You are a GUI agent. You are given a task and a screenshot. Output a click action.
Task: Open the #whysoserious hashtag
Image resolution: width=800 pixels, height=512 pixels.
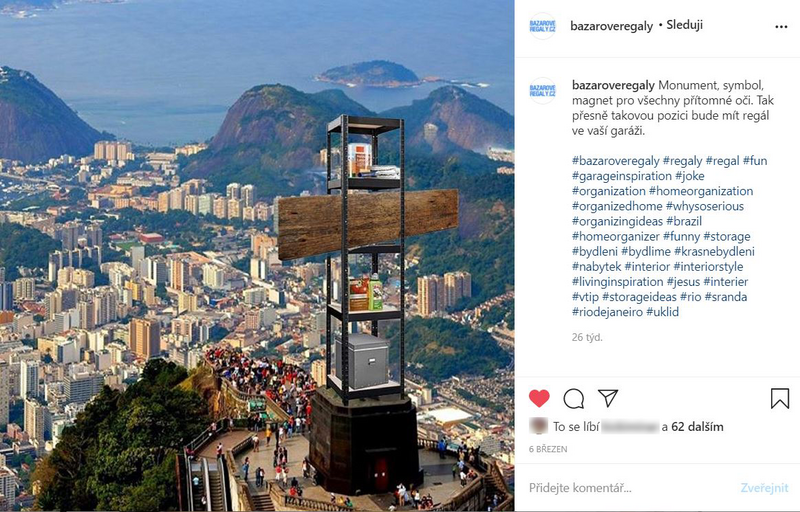pos(705,206)
